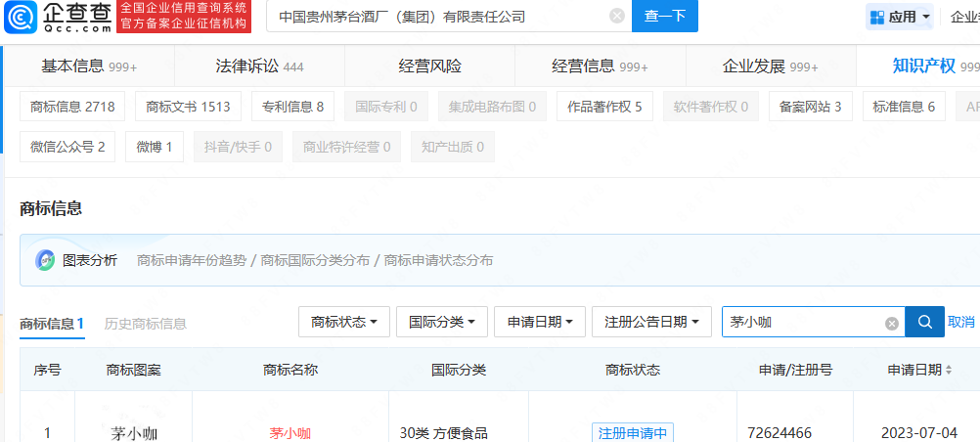Click the 图表分析 chart icon
The width and height of the screenshot is (980, 442).
(x=45, y=260)
